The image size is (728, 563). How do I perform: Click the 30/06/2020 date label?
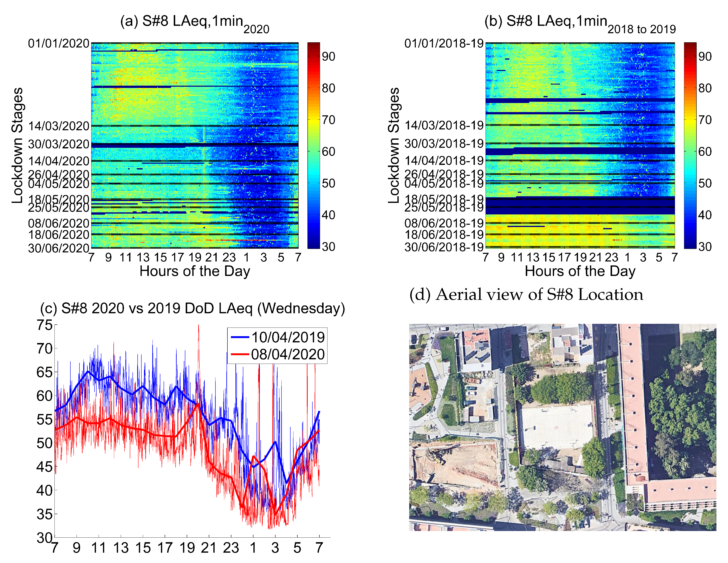59,248
